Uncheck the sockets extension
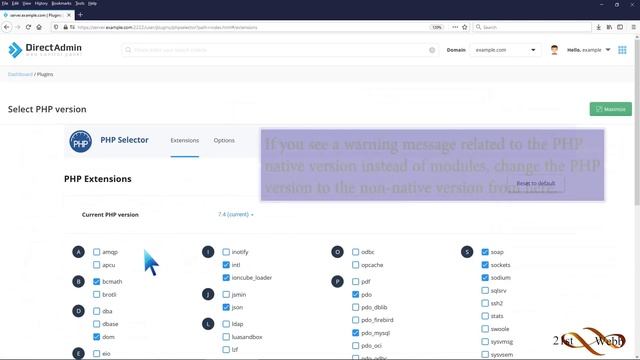 click(x=485, y=265)
